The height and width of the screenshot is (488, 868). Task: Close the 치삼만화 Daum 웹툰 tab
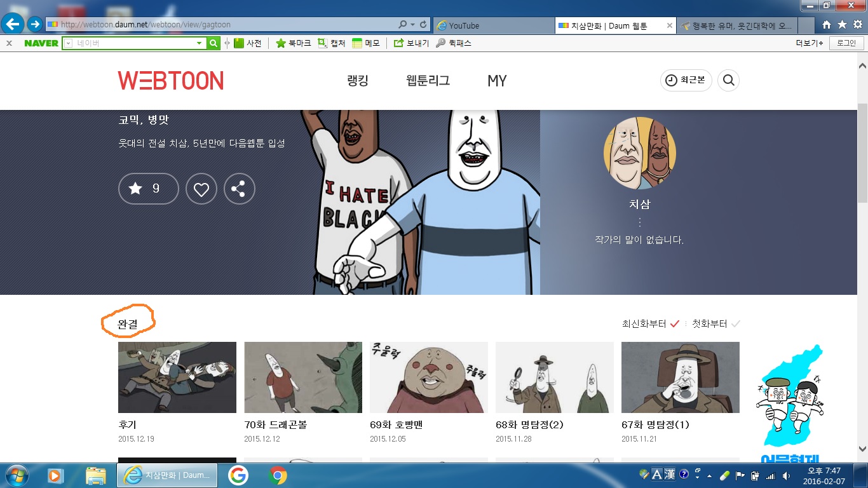(x=670, y=25)
